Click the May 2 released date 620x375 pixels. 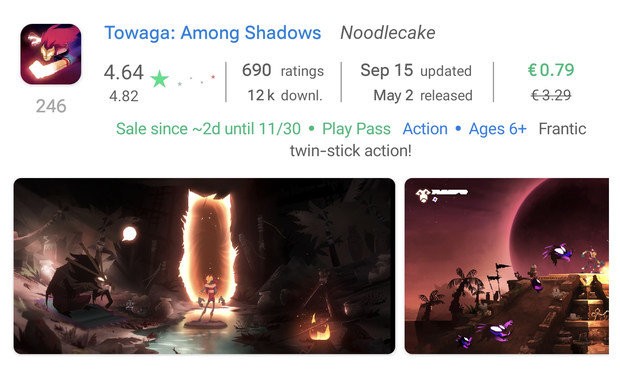(x=423, y=95)
